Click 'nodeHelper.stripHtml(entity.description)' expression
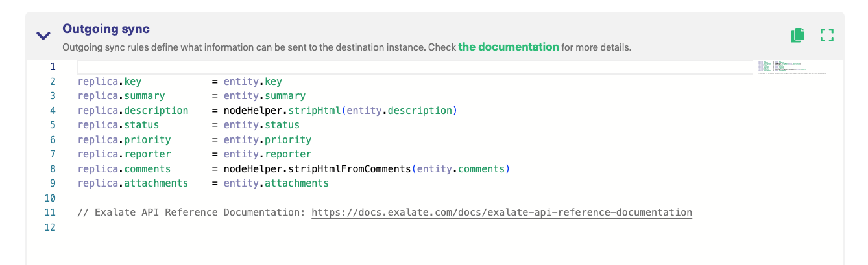This screenshot has height=265, width=868. pos(341,111)
